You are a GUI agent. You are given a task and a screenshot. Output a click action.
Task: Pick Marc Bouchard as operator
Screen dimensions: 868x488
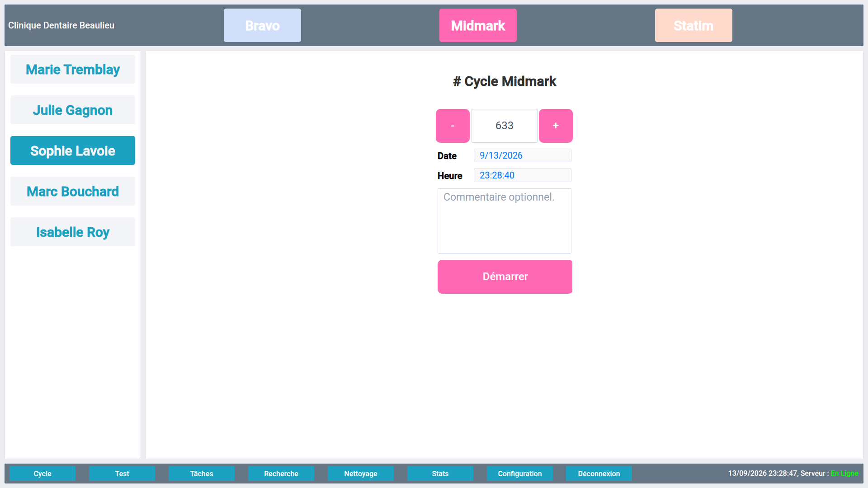(73, 191)
